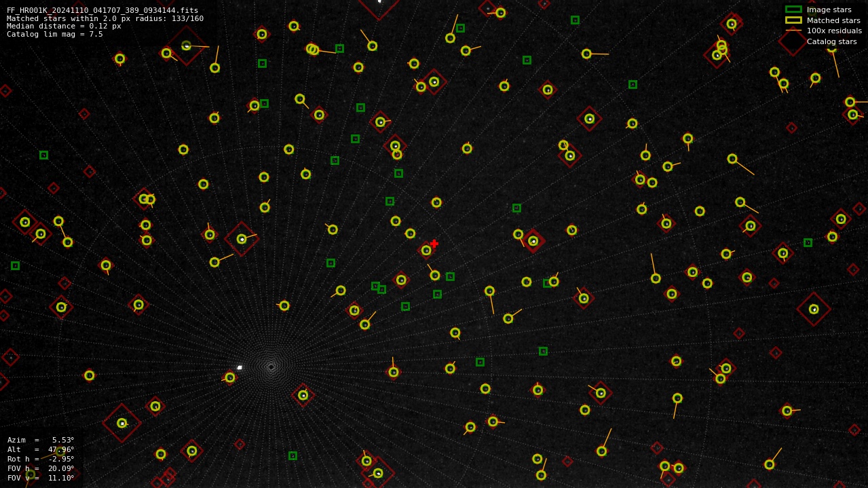Click the green Image stars legend box

pyautogui.click(x=793, y=10)
